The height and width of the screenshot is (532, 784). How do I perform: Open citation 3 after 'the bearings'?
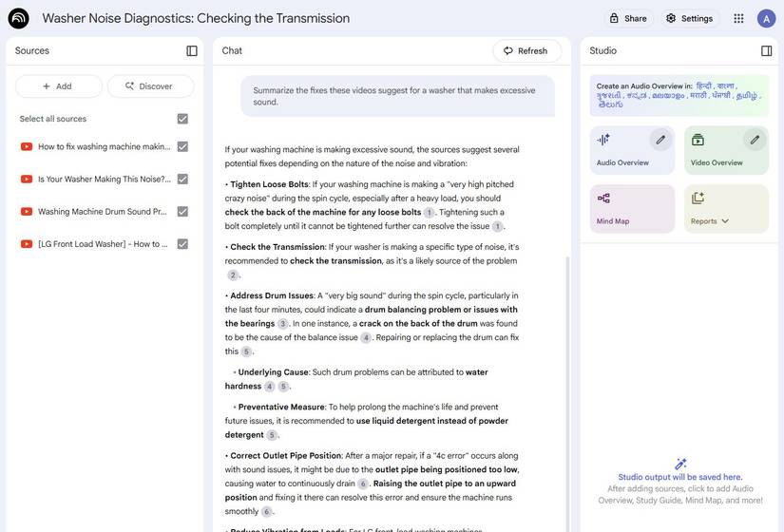tap(283, 324)
